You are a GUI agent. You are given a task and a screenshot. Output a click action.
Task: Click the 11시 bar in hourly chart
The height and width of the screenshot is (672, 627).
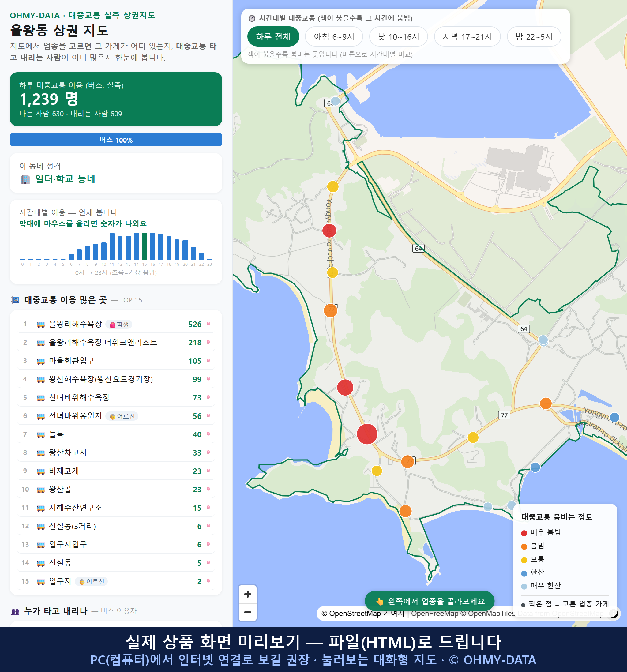point(112,246)
